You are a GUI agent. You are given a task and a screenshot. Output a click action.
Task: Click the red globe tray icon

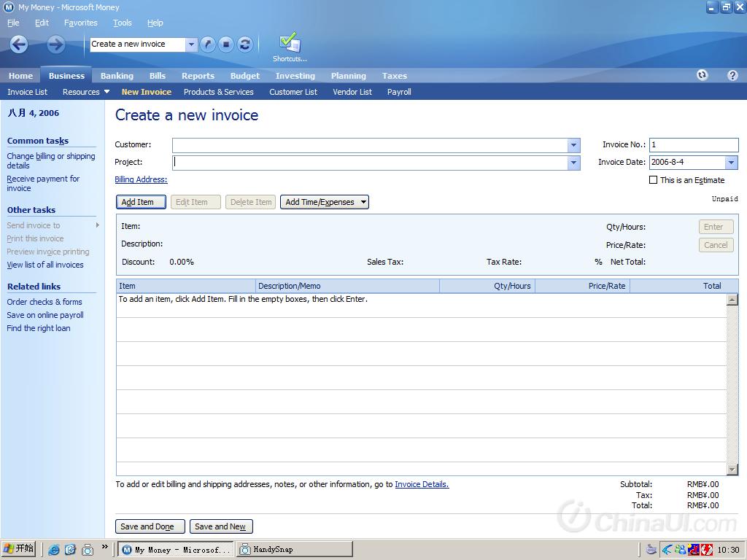pyautogui.click(x=706, y=550)
